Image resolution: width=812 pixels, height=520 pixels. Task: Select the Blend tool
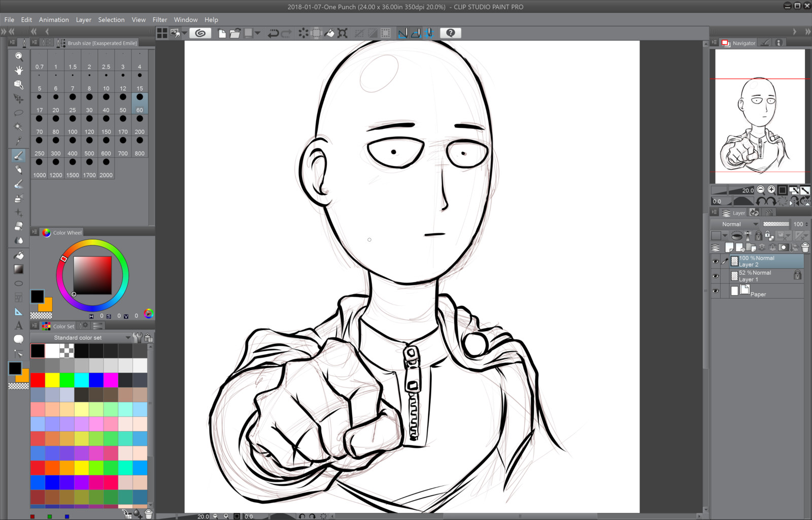19,240
